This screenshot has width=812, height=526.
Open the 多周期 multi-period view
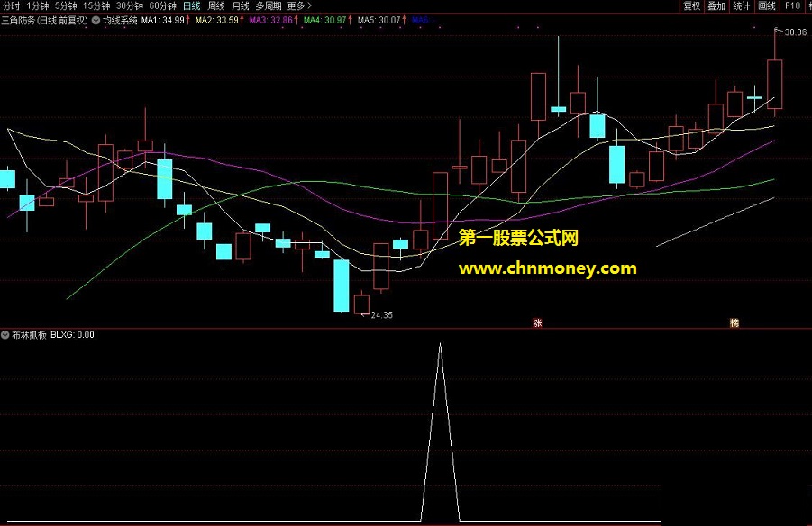point(269,5)
